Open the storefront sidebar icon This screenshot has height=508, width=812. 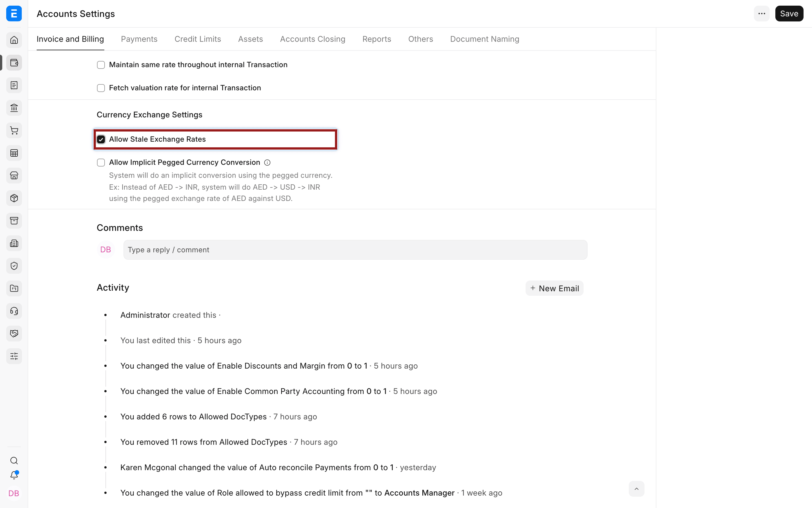coord(14,175)
